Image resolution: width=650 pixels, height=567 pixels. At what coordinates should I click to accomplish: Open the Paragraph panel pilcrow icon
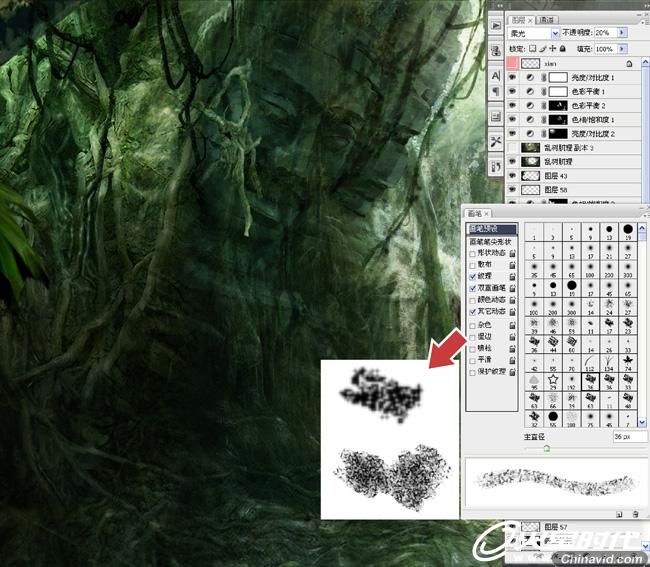495,91
